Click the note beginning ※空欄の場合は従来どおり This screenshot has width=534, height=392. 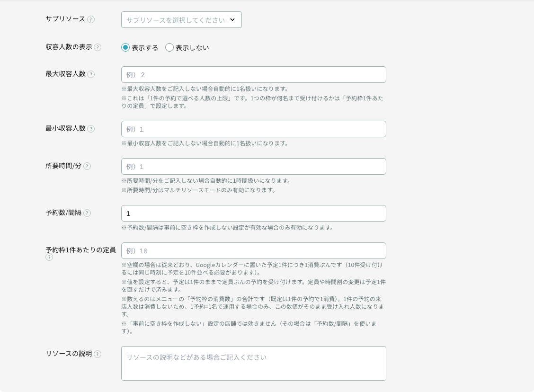point(252,269)
